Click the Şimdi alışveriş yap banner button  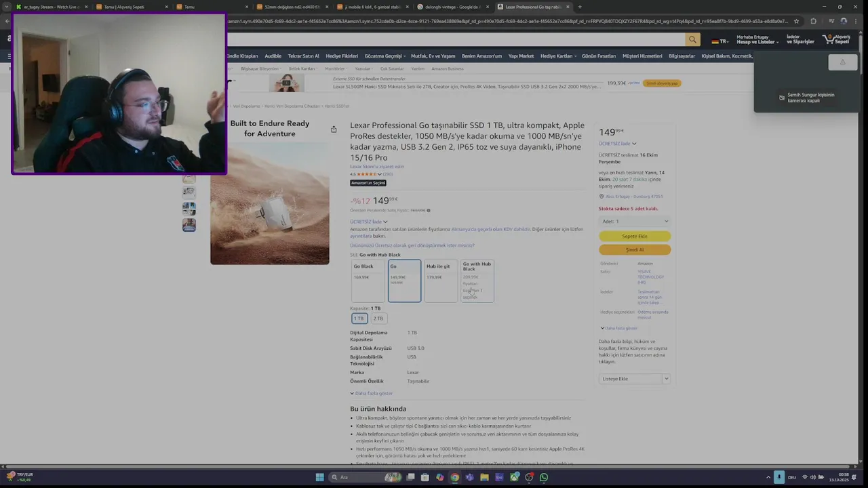pos(662,83)
